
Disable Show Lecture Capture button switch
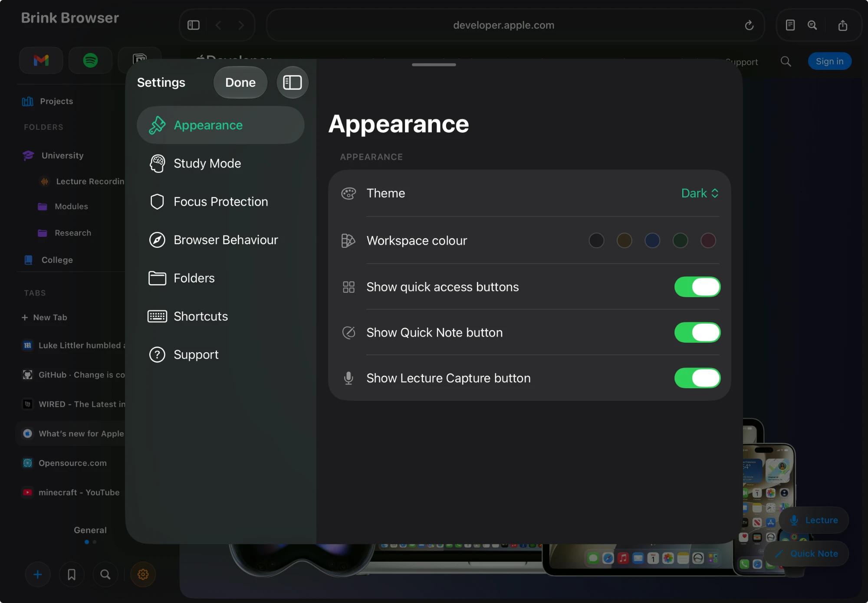click(697, 378)
